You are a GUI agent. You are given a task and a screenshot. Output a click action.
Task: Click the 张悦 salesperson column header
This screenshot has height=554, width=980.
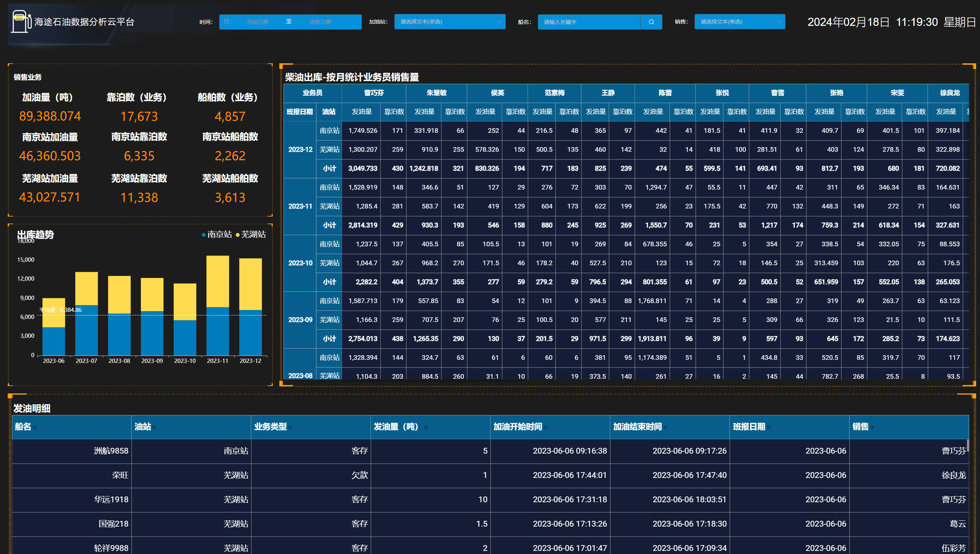[722, 93]
